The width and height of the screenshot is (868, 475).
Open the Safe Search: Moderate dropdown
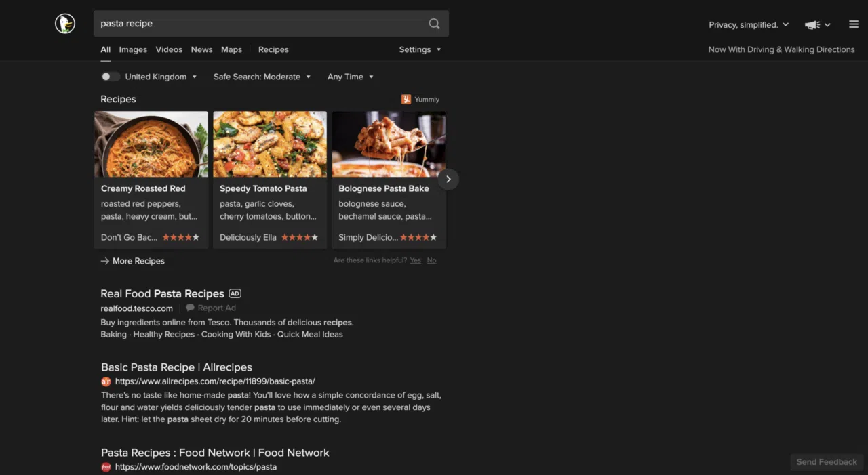[x=262, y=77]
